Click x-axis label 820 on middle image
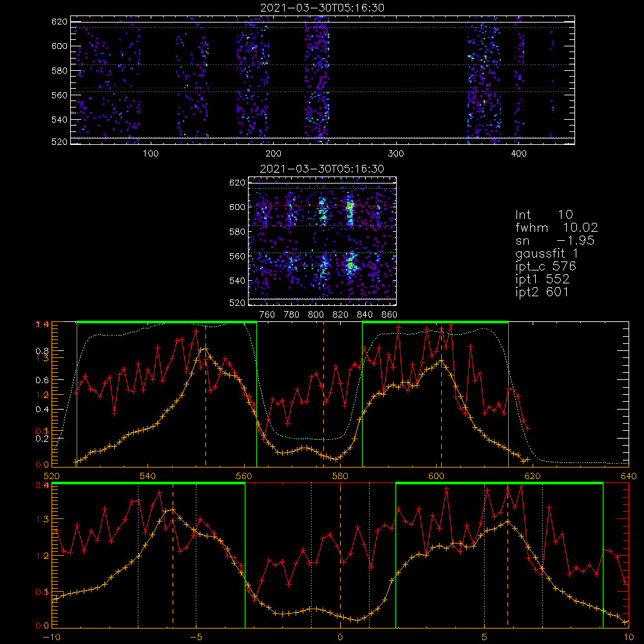 pos(341,315)
